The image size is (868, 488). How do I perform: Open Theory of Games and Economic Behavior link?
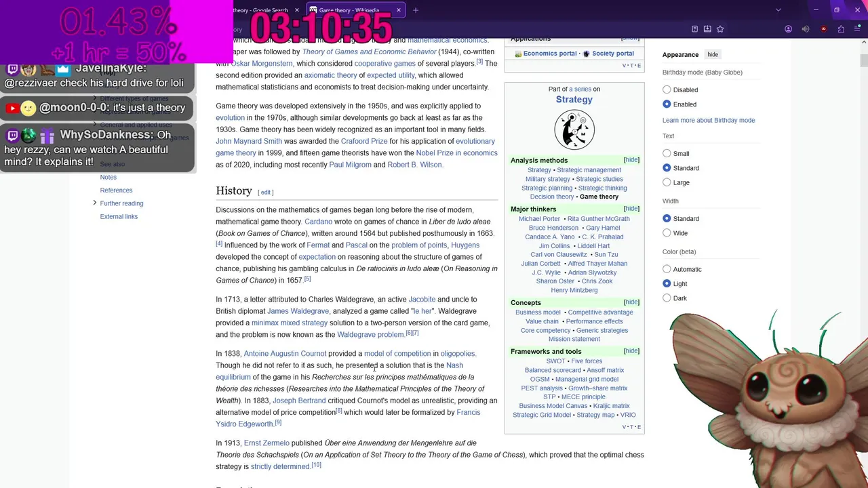tap(370, 52)
